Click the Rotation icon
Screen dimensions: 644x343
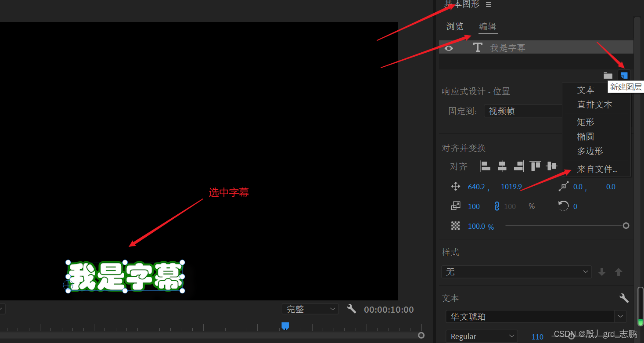[563, 206]
